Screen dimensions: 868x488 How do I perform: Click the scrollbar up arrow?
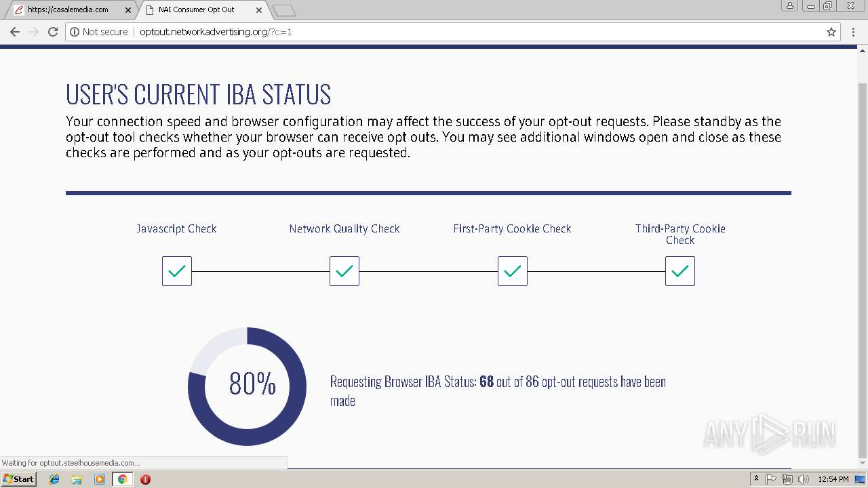click(863, 49)
